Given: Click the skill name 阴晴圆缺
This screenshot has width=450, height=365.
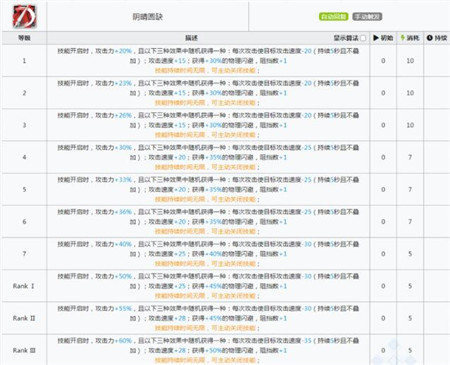Looking at the screenshot, I should tap(148, 17).
